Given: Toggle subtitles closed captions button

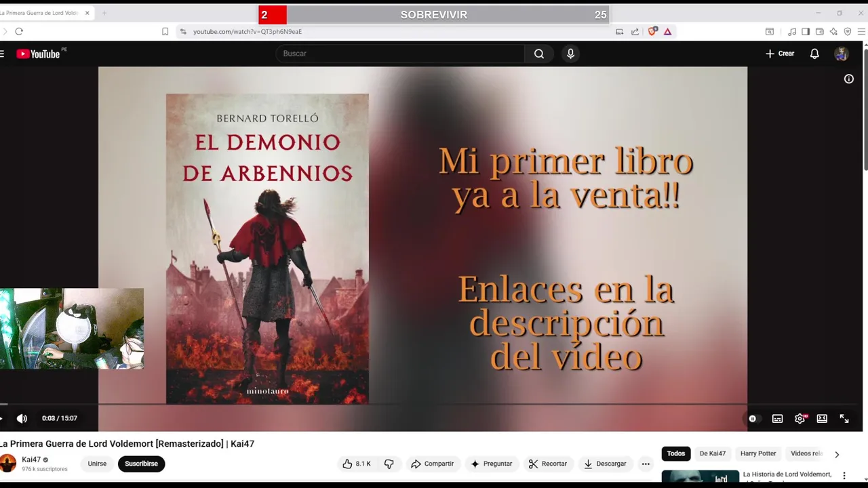Looking at the screenshot, I should (x=778, y=419).
